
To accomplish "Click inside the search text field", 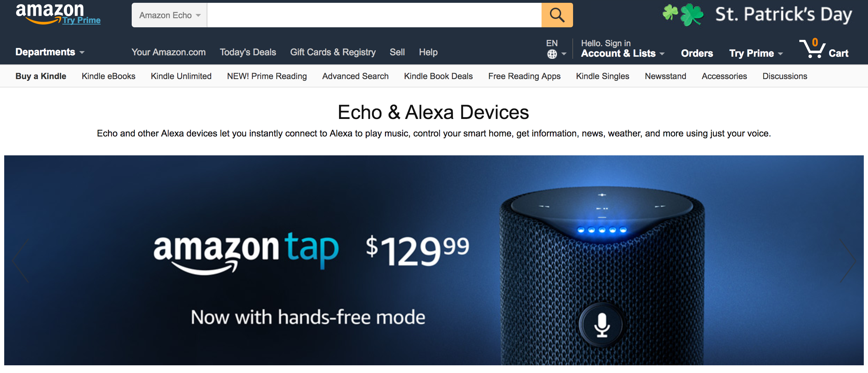I will (x=374, y=15).
